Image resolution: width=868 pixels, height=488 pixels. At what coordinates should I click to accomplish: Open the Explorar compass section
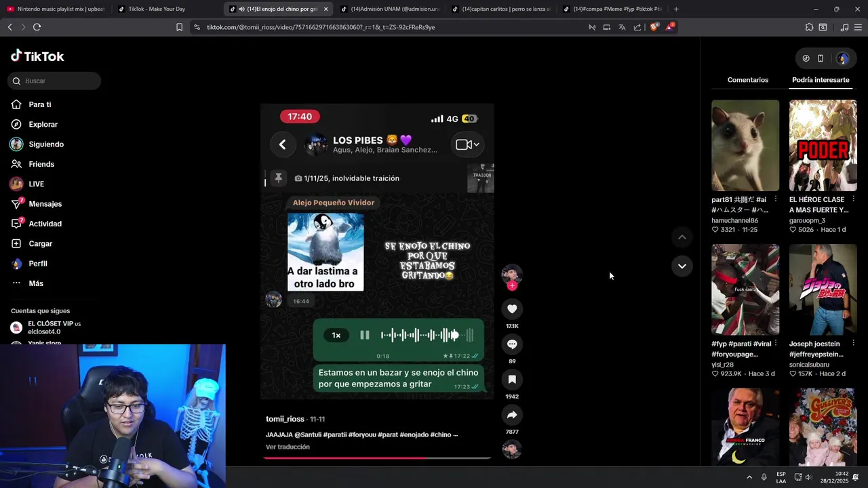(34, 124)
